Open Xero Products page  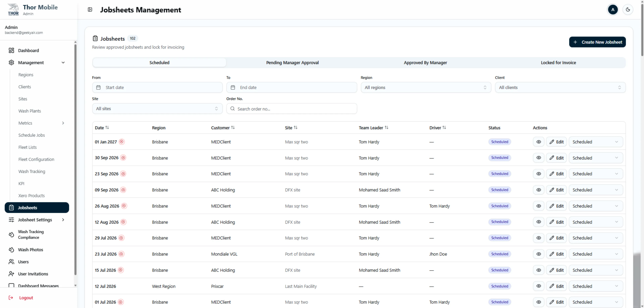[x=32, y=196]
